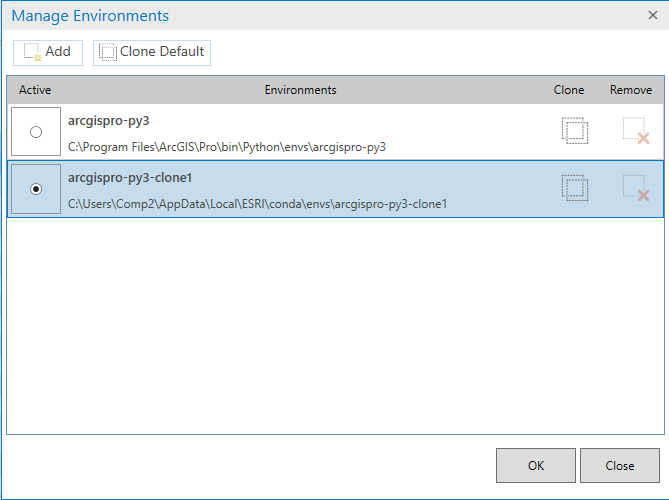Click the Program Files arcgispro-py3 path text

(x=227, y=146)
